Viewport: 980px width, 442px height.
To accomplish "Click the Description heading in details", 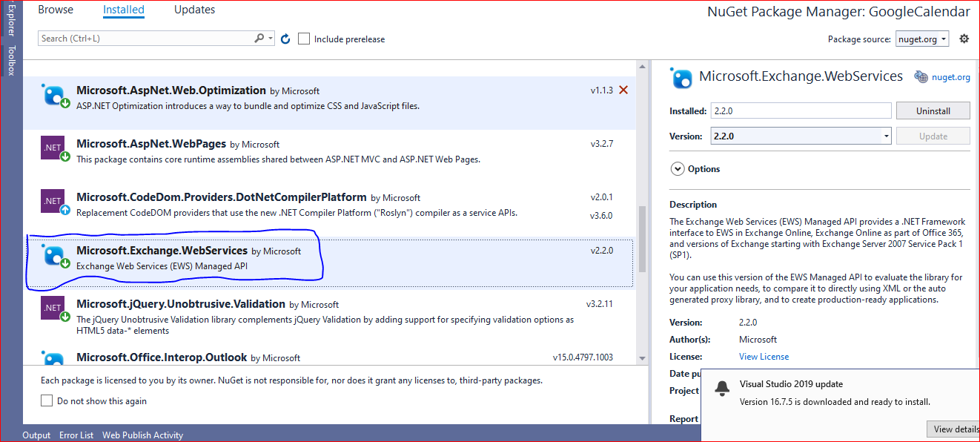I will click(x=693, y=205).
